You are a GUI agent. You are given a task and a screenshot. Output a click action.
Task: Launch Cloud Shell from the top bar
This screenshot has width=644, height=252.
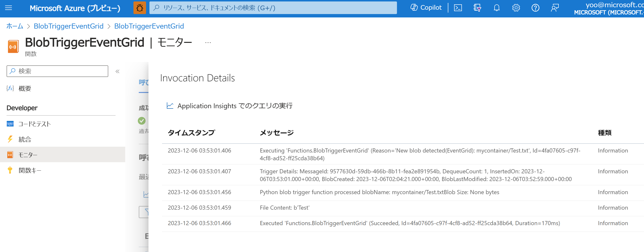(x=458, y=8)
